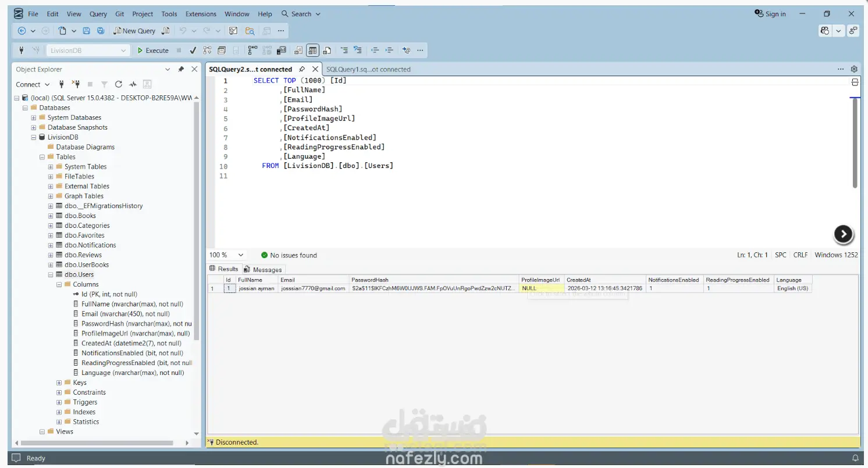The image size is (868, 468).
Task: Click the Uncomment selected lines icon
Action: click(358, 51)
